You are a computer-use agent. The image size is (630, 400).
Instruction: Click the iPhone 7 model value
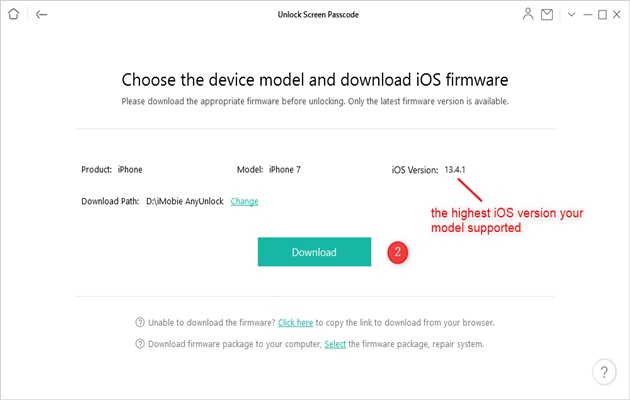tap(285, 169)
